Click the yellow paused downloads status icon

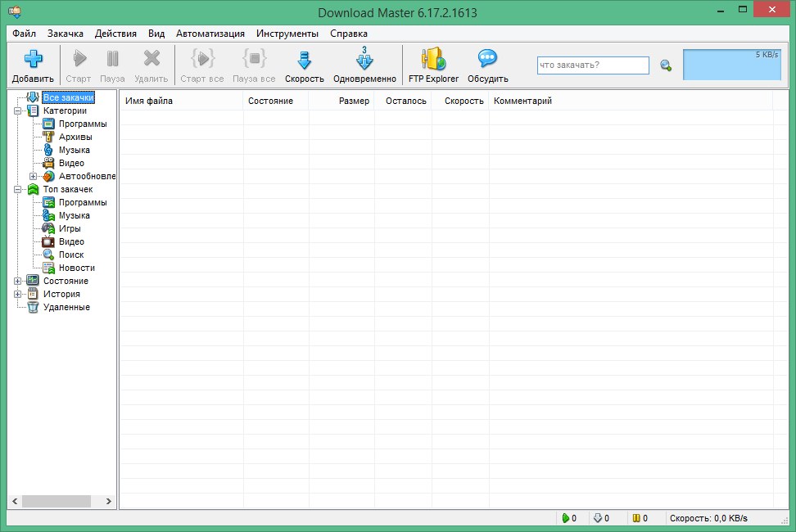coord(636,518)
